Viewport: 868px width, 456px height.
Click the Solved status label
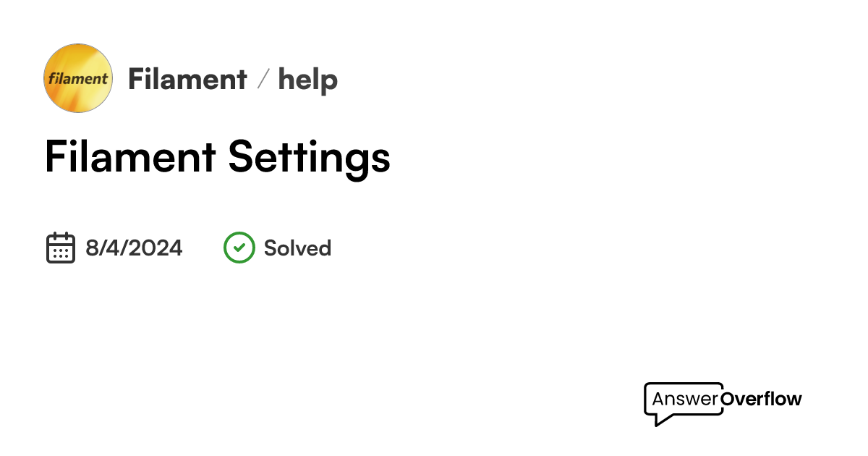(x=297, y=248)
